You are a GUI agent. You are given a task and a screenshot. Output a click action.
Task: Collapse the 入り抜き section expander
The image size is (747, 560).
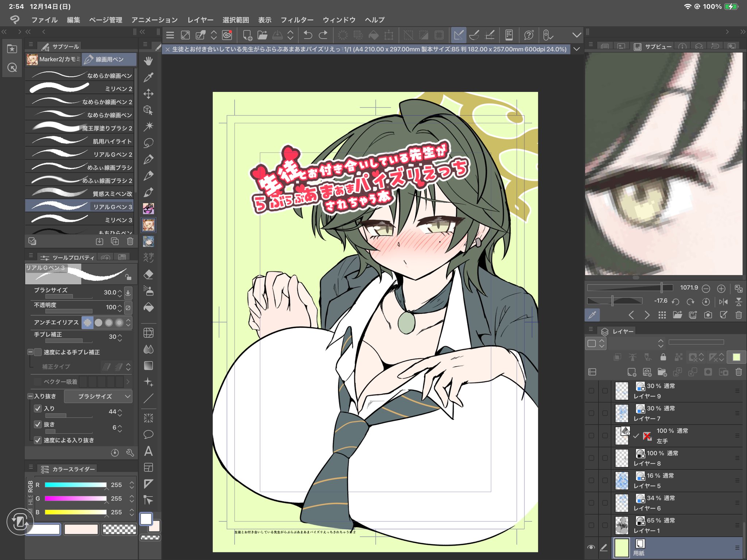[31, 396]
